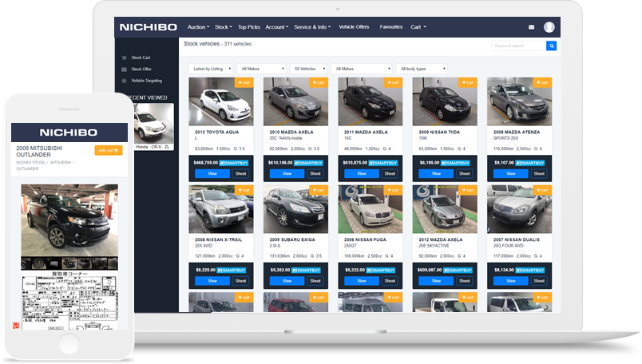Add 2010 Mazda Axela to cart
This screenshot has height=364, width=642.
(318, 82)
